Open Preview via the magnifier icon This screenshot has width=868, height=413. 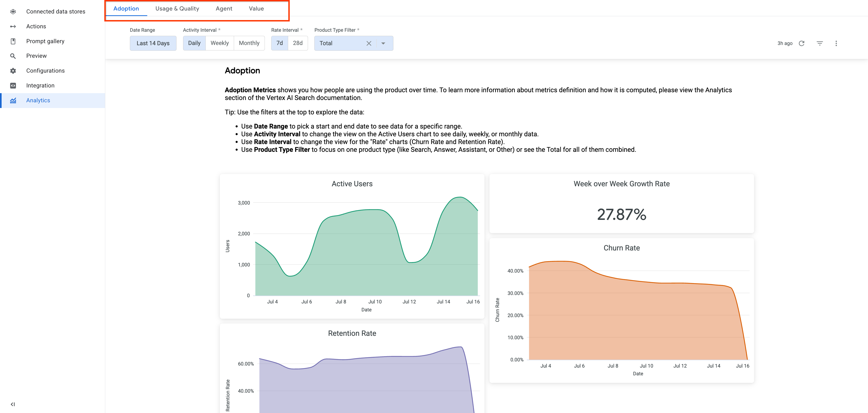(13, 55)
